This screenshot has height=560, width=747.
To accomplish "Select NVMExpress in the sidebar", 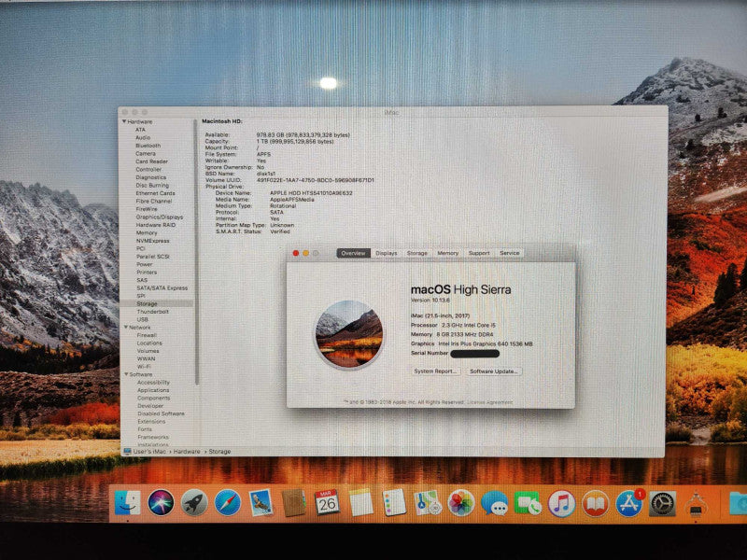I will [x=153, y=241].
